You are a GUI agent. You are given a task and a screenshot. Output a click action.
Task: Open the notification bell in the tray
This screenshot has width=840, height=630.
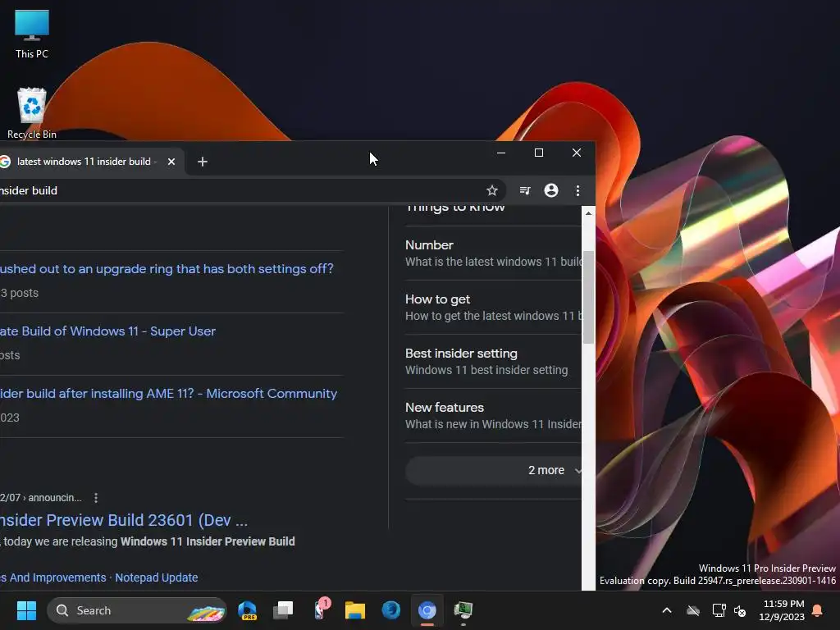pos(818,610)
